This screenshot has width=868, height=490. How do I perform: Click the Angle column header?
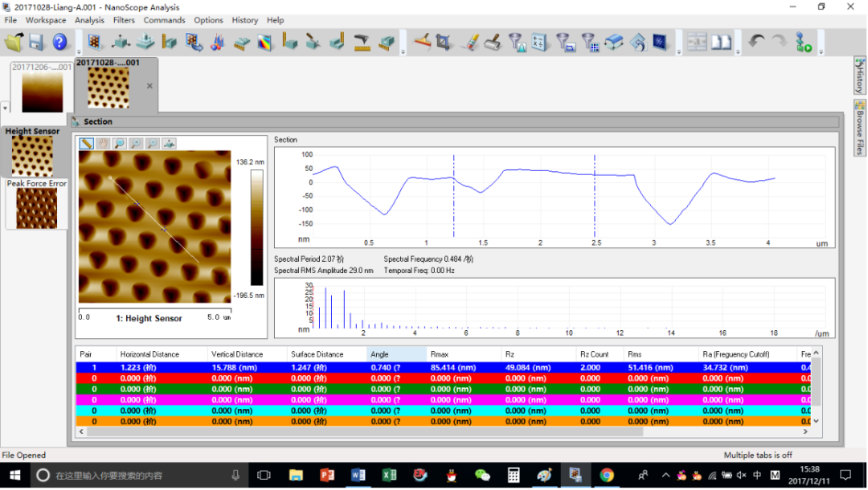pyautogui.click(x=397, y=354)
